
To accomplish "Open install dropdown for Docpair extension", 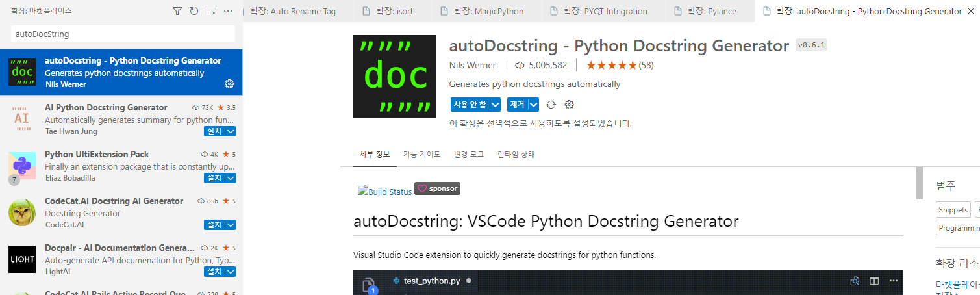I will tap(231, 272).
